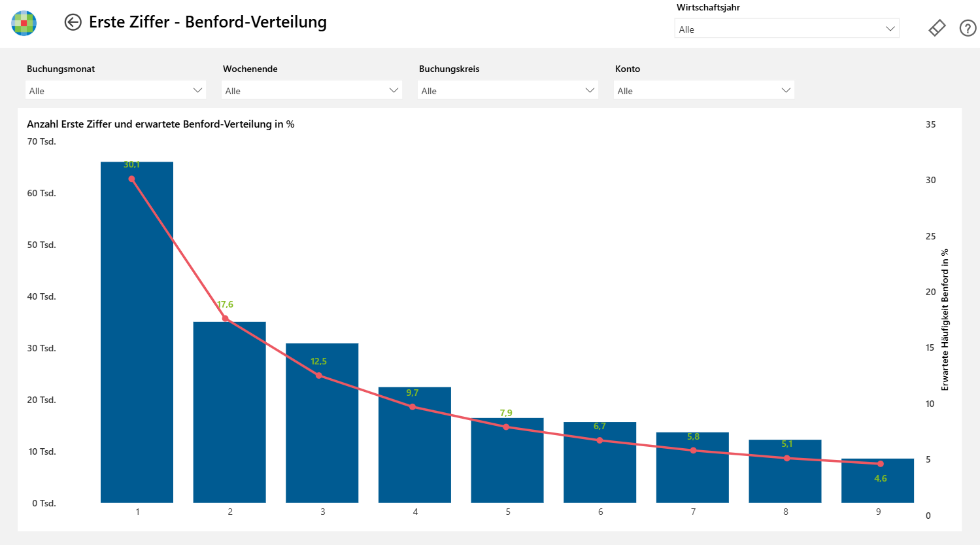Expand the Buchungsmonat filter dropdown
Image resolution: width=980 pixels, height=545 pixels.
[x=116, y=90]
